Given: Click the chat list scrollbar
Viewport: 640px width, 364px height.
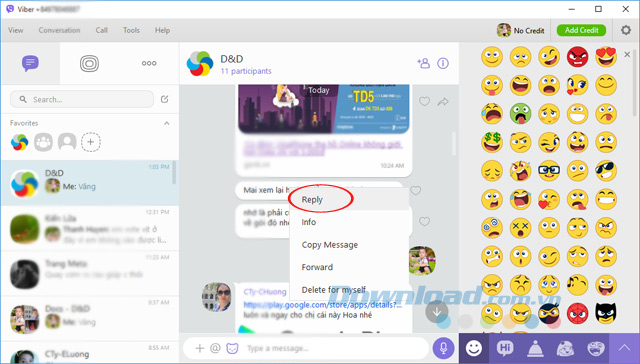Looking at the screenshot, I should [x=175, y=172].
